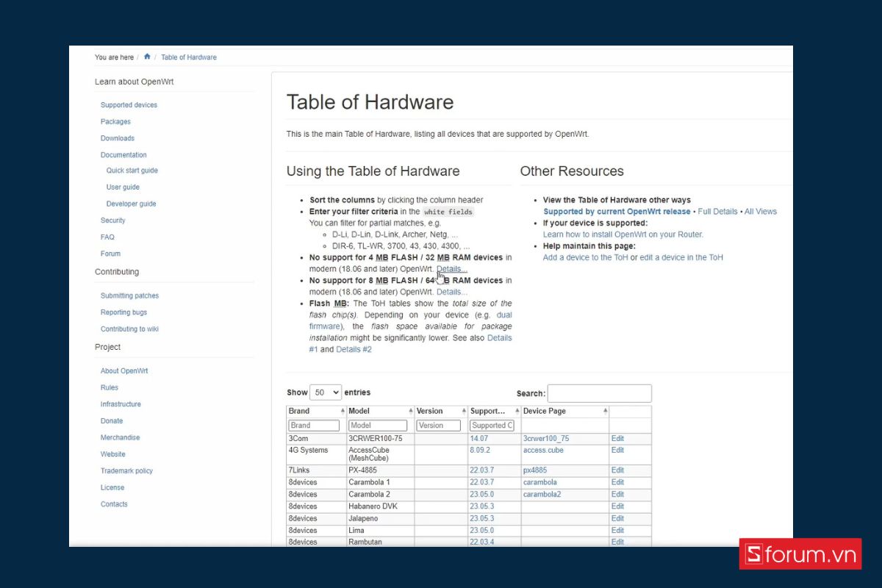Open carambola2 device page link

coord(542,494)
